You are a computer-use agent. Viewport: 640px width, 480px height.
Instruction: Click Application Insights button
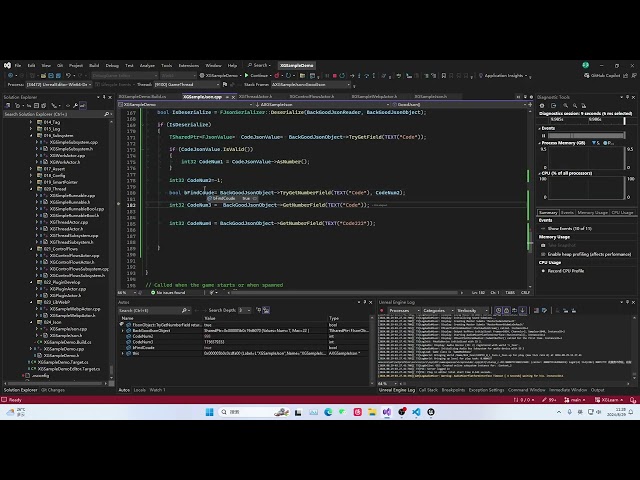click(504, 76)
